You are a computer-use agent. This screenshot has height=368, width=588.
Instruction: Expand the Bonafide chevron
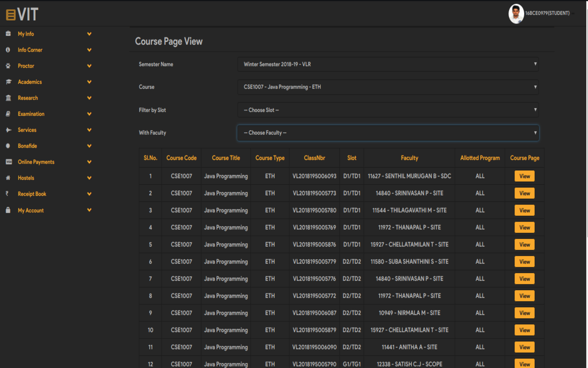pos(89,146)
